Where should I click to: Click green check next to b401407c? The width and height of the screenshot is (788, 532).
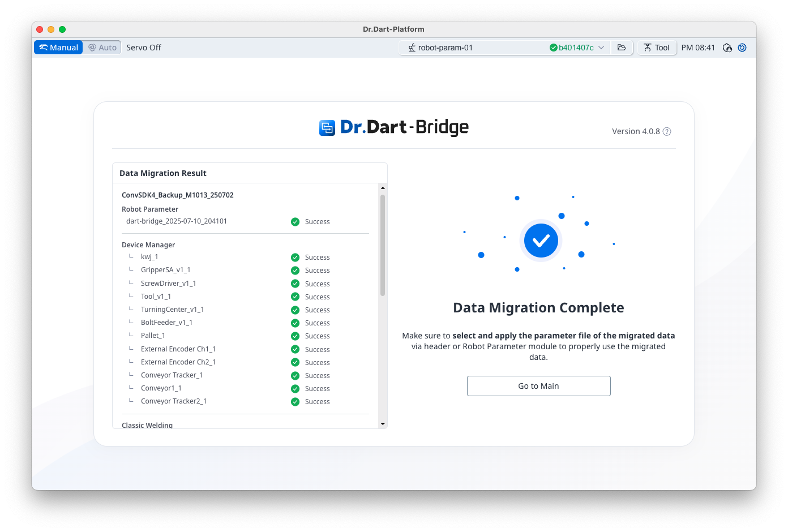(x=553, y=48)
